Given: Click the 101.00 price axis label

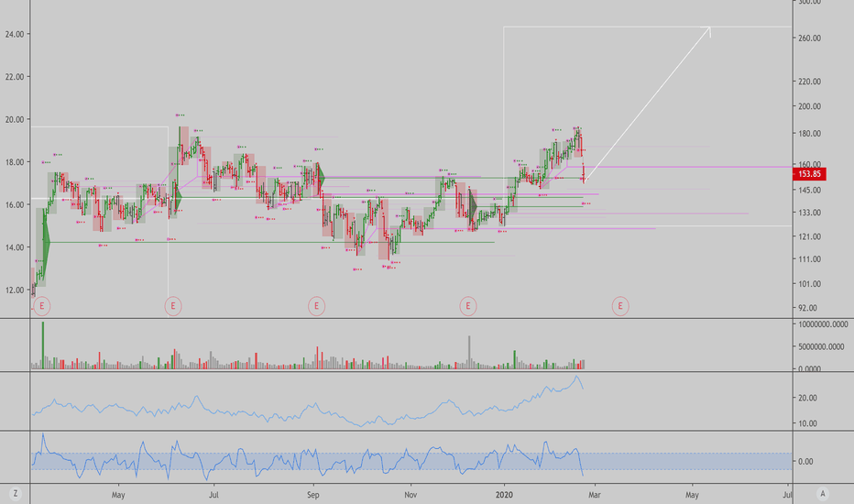Looking at the screenshot, I should pyautogui.click(x=809, y=284).
